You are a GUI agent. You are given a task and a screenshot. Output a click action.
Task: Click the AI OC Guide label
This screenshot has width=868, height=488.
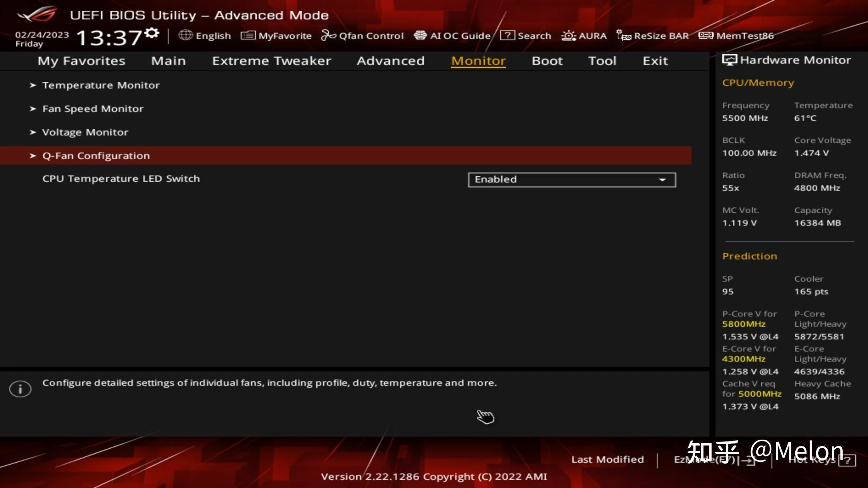click(x=460, y=36)
